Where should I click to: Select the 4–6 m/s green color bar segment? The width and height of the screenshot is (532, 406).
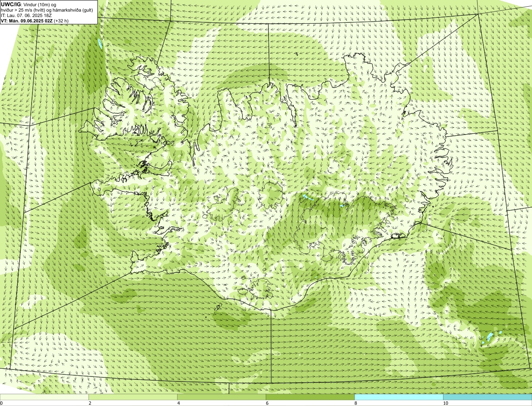coord(222,397)
